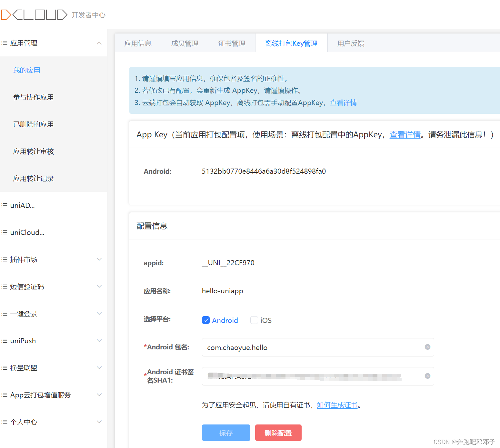Expand the 一键登录 section
This screenshot has width=500, height=448.
coord(99,313)
